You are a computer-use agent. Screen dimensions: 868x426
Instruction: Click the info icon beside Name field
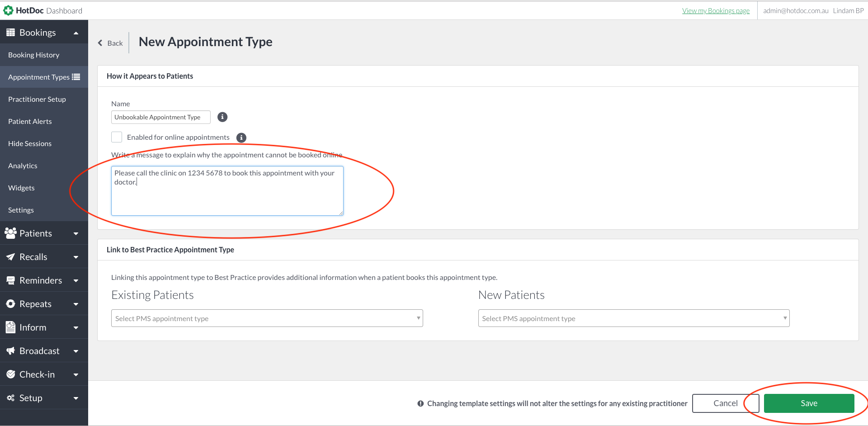(x=222, y=117)
